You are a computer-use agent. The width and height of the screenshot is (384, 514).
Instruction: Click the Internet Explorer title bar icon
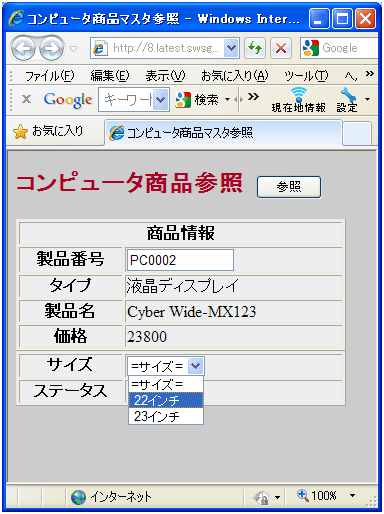[x=16, y=18]
